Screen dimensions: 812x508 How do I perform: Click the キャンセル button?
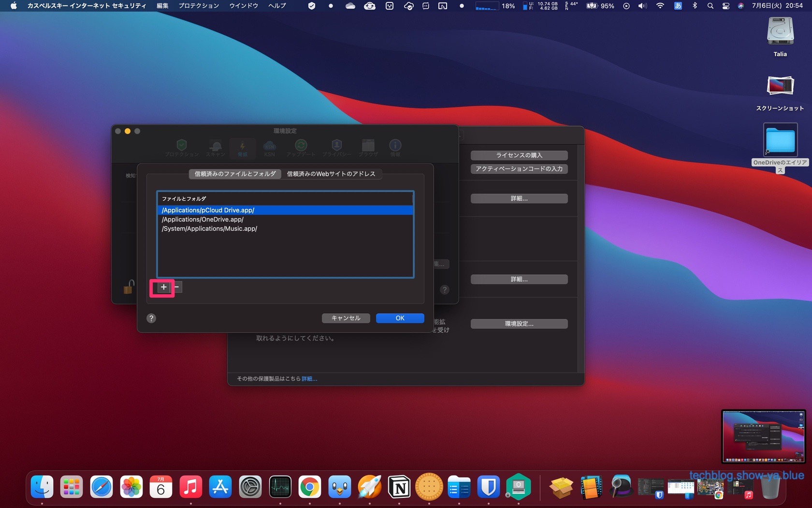point(346,318)
